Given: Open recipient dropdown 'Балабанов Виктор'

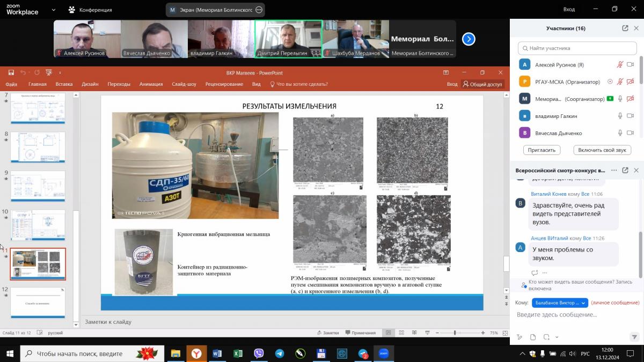Looking at the screenshot, I should tap(560, 302).
